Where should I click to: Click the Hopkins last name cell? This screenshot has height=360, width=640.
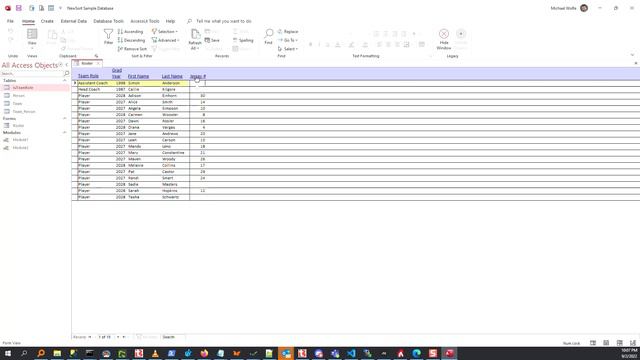pos(175,191)
